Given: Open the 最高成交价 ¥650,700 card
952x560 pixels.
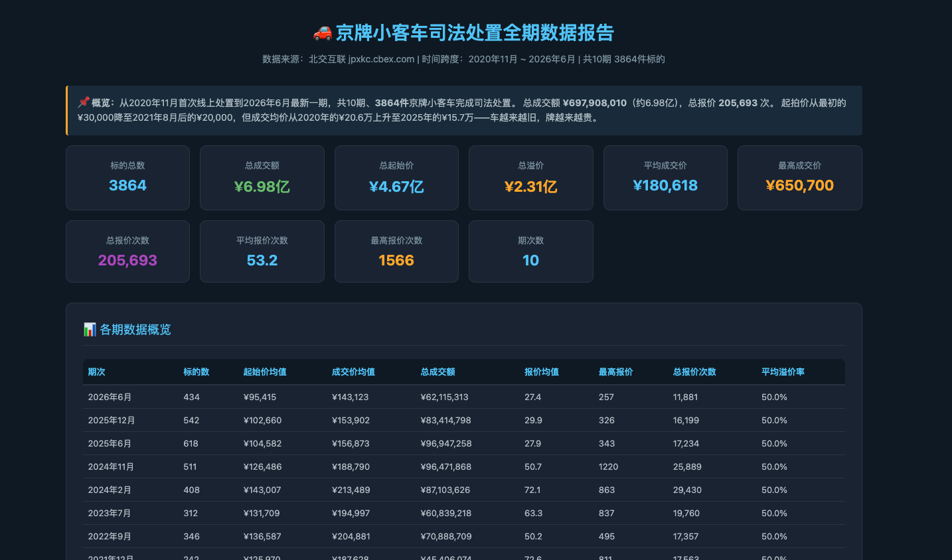Looking at the screenshot, I should 800,178.
